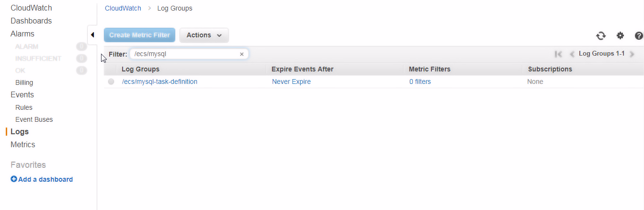The height and width of the screenshot is (210, 644).
Task: Go to previous page of log groups
Action: click(572, 54)
